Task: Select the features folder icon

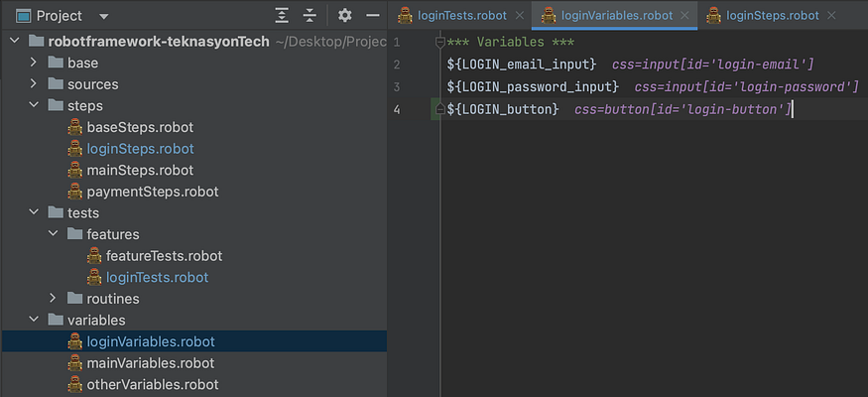Action: click(74, 234)
